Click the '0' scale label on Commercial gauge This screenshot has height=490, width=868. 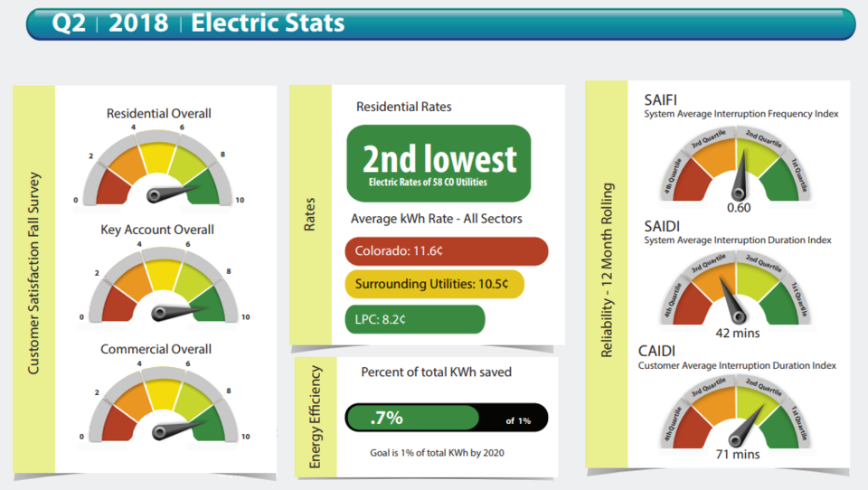[x=81, y=437]
